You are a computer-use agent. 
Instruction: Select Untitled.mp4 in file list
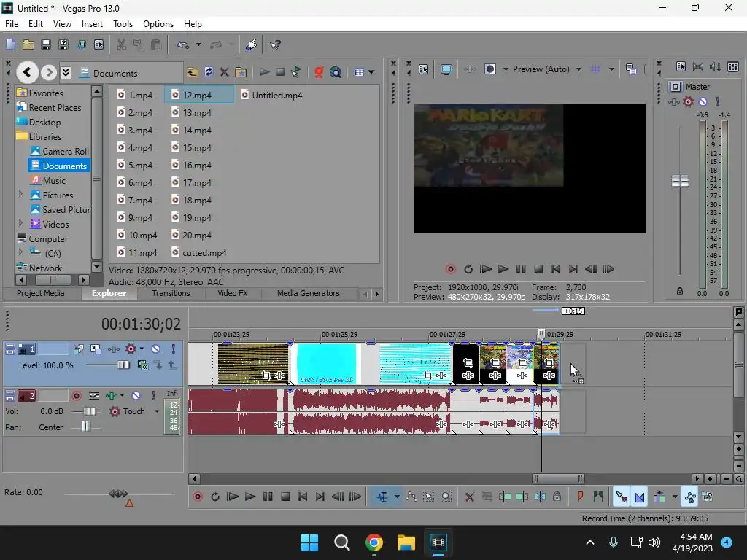[272, 96]
